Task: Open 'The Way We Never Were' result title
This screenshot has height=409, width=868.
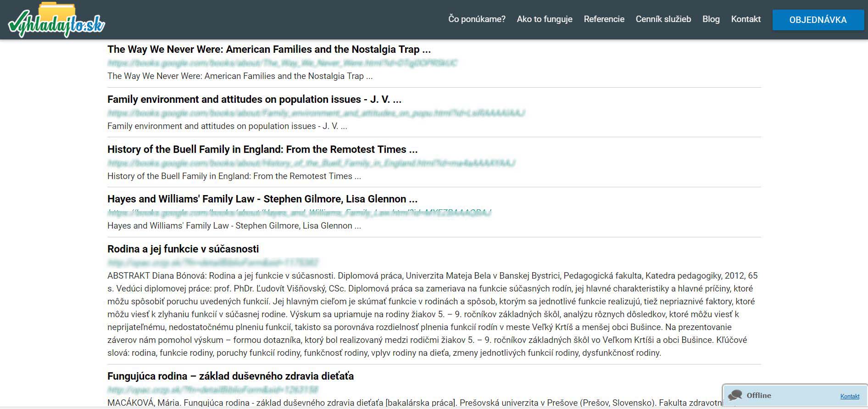Action: (269, 50)
